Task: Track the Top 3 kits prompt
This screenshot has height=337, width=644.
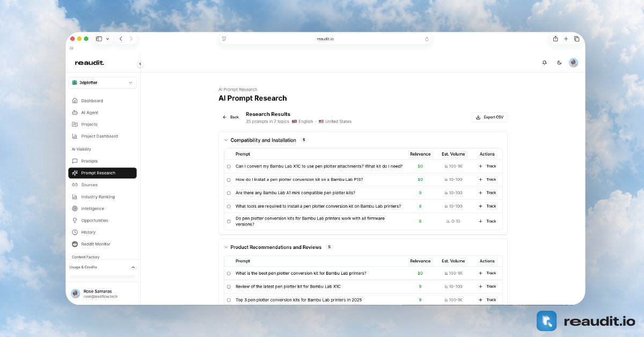Action: [487, 300]
